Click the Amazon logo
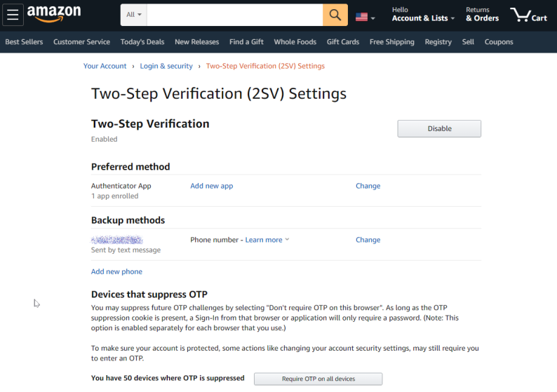557x392 pixels. (54, 14)
